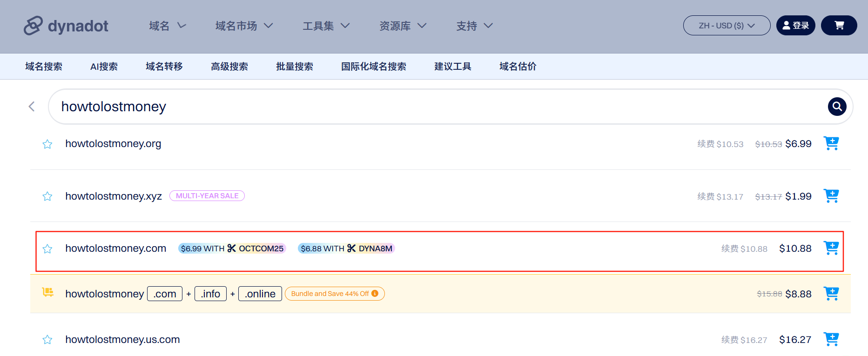The height and width of the screenshot is (356, 868).
Task: Expand the 域名市场 menu
Action: [x=243, y=26]
